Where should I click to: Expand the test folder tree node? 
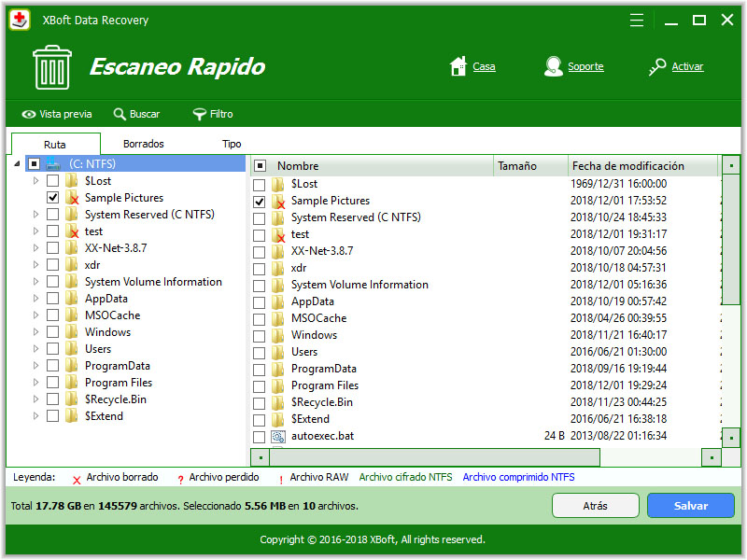coord(35,231)
